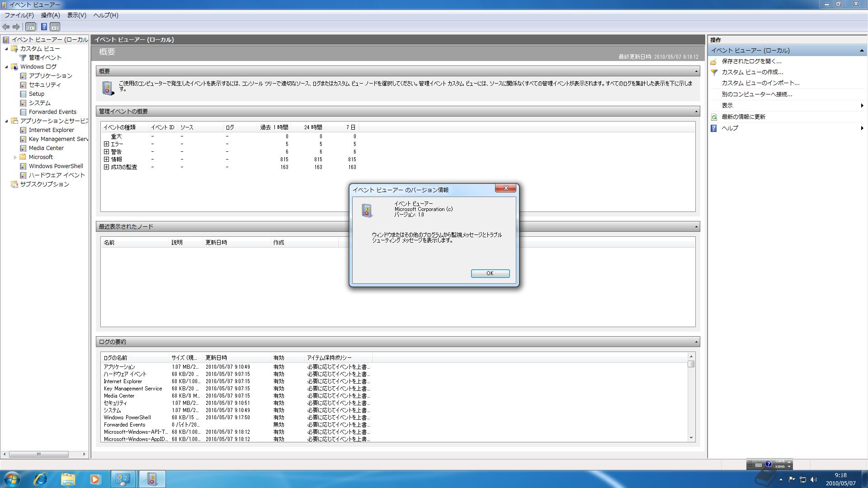
Task: Select ハードウェア イベント log in tree
Action: pos(57,175)
